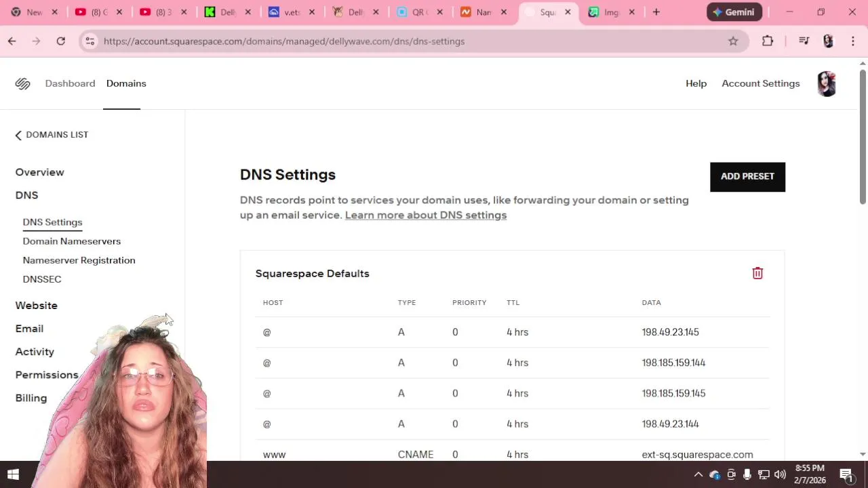
Task: Open the Dashboard header tab
Action: (70, 83)
